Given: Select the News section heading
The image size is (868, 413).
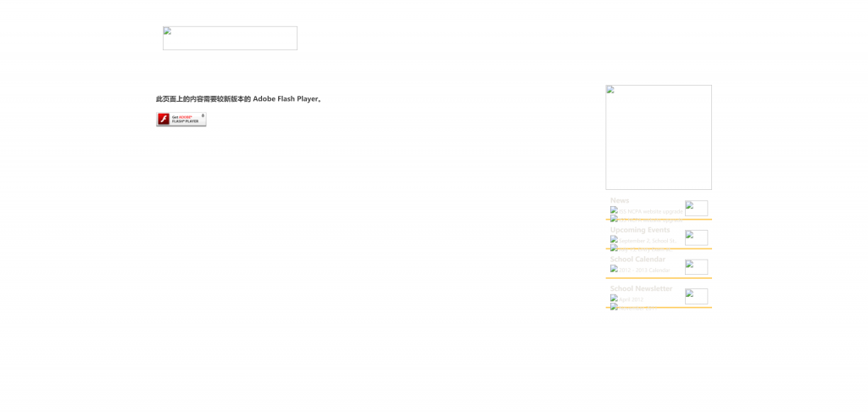Looking at the screenshot, I should pos(620,201).
